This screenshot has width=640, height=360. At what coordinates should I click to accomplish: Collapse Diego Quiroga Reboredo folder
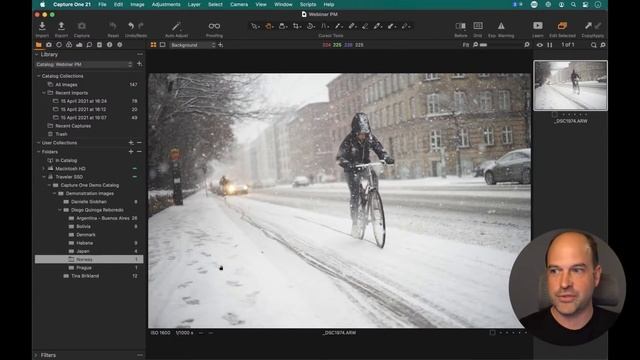tap(60, 210)
